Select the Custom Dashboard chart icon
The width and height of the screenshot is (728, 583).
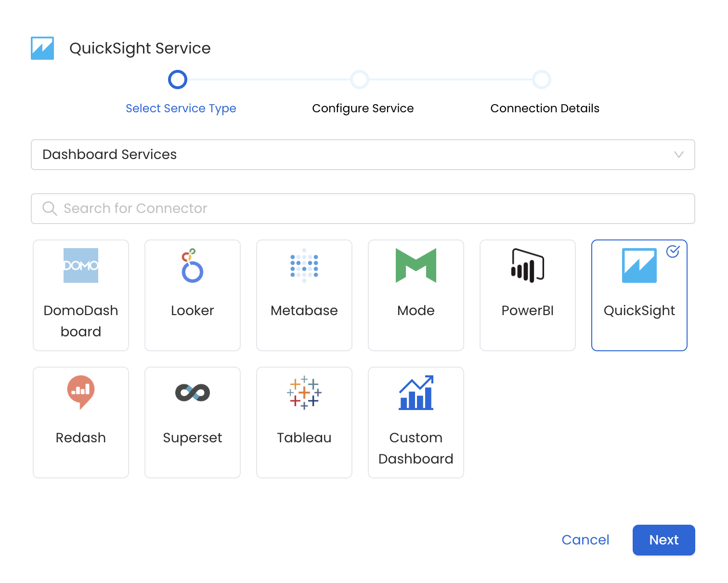[416, 393]
